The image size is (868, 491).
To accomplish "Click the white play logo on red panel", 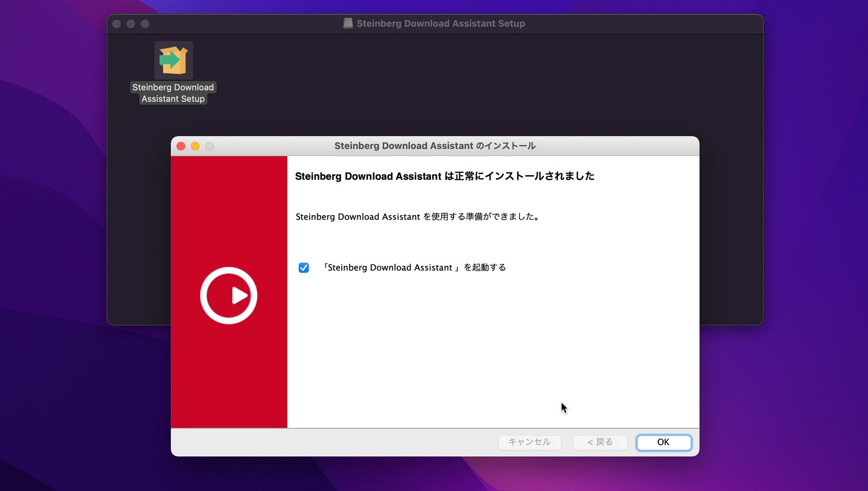I will tap(229, 296).
